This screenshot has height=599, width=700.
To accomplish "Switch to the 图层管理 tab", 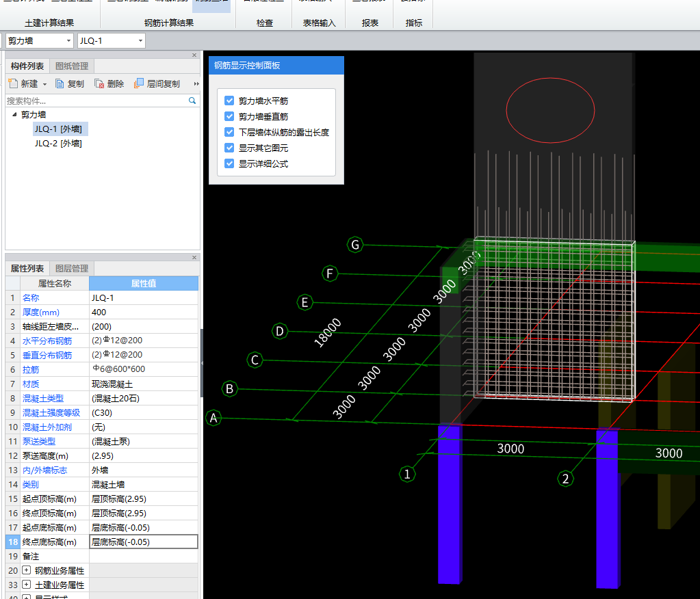I will [71, 269].
